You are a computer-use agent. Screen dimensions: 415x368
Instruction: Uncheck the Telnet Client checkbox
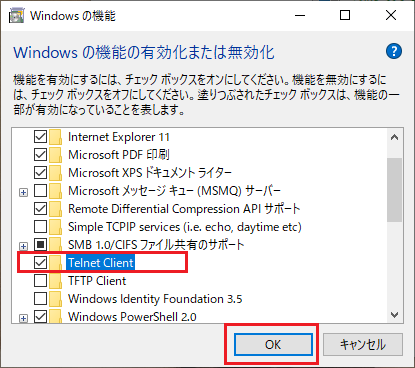tap(40, 263)
